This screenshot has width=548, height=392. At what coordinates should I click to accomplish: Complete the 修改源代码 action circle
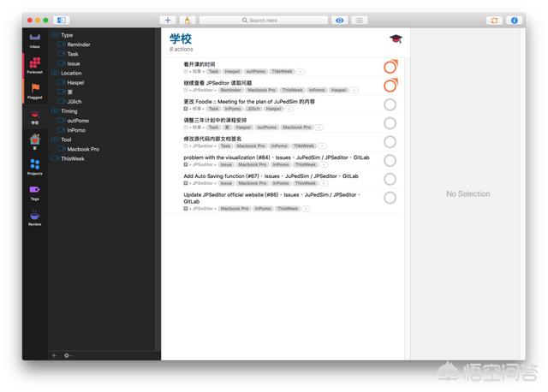click(390, 142)
